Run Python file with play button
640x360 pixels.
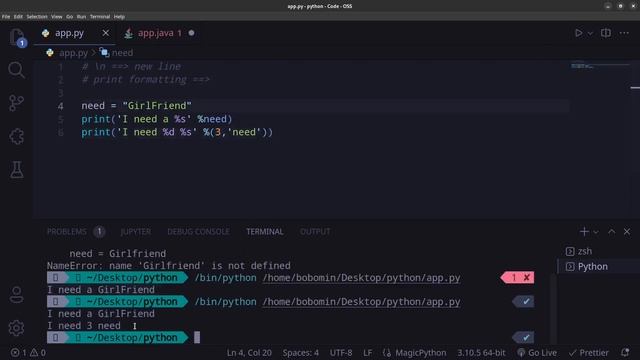578,33
